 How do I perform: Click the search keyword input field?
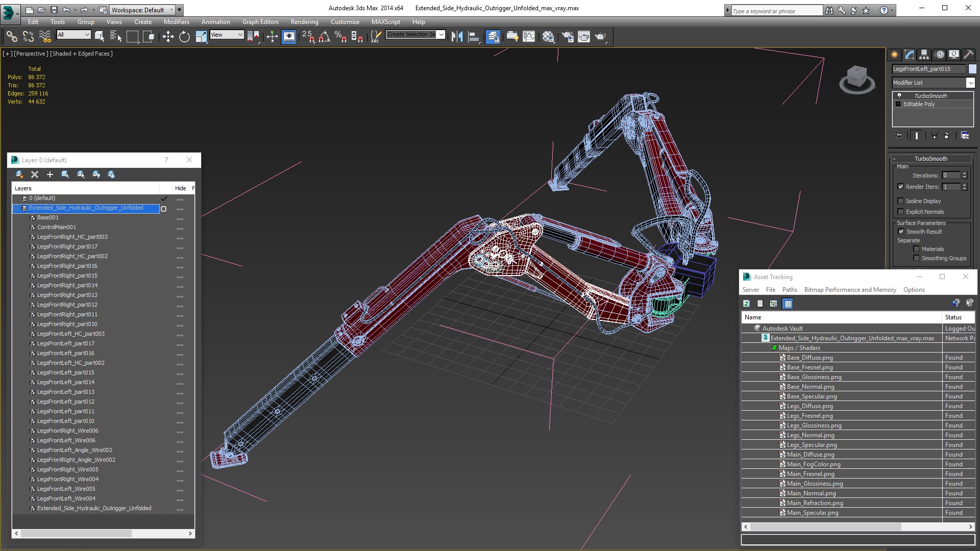coord(777,11)
